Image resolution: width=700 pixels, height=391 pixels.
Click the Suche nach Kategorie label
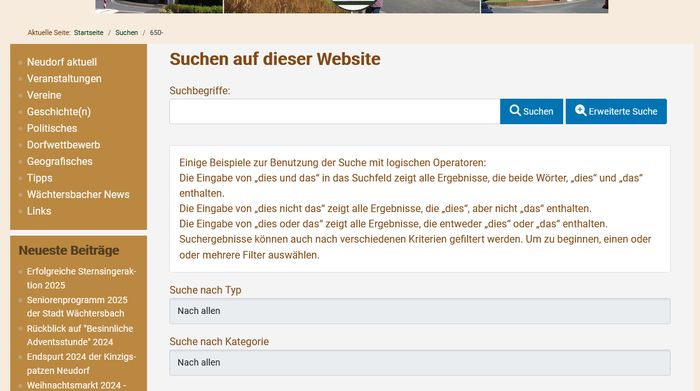219,341
